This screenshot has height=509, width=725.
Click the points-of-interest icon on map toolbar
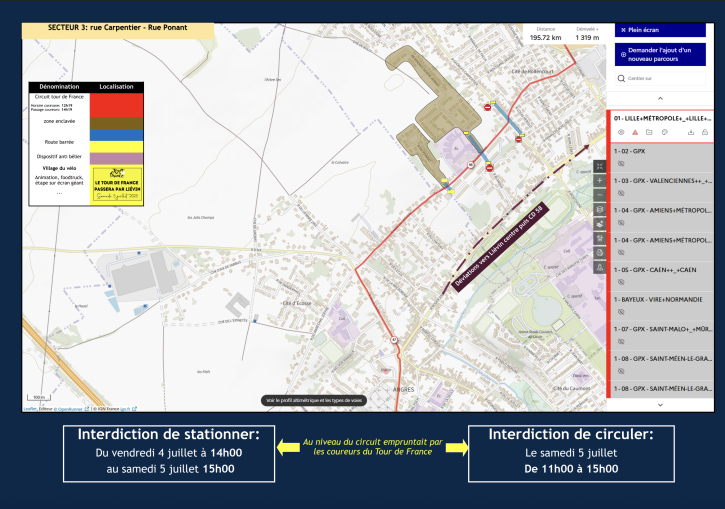(600, 239)
